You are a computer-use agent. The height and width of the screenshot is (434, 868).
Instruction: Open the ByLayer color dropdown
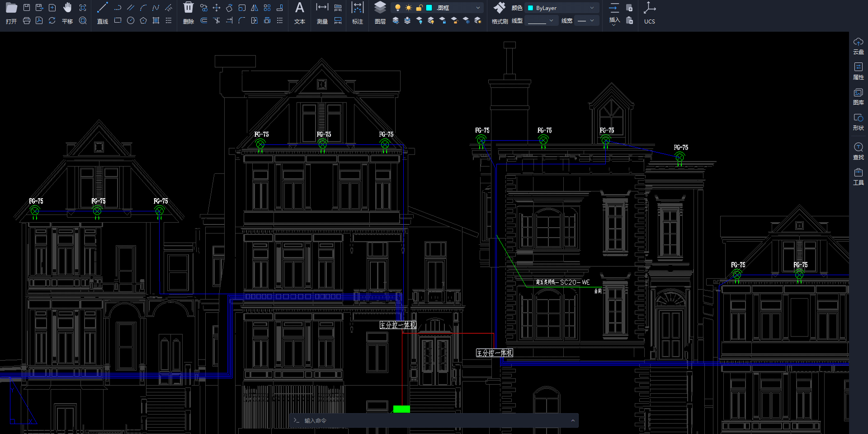[x=592, y=8]
